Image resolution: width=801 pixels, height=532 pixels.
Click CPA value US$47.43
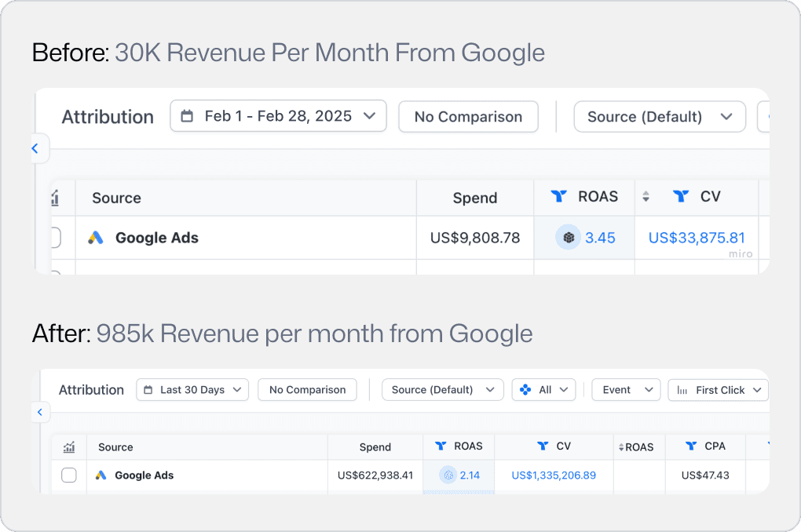point(705,476)
